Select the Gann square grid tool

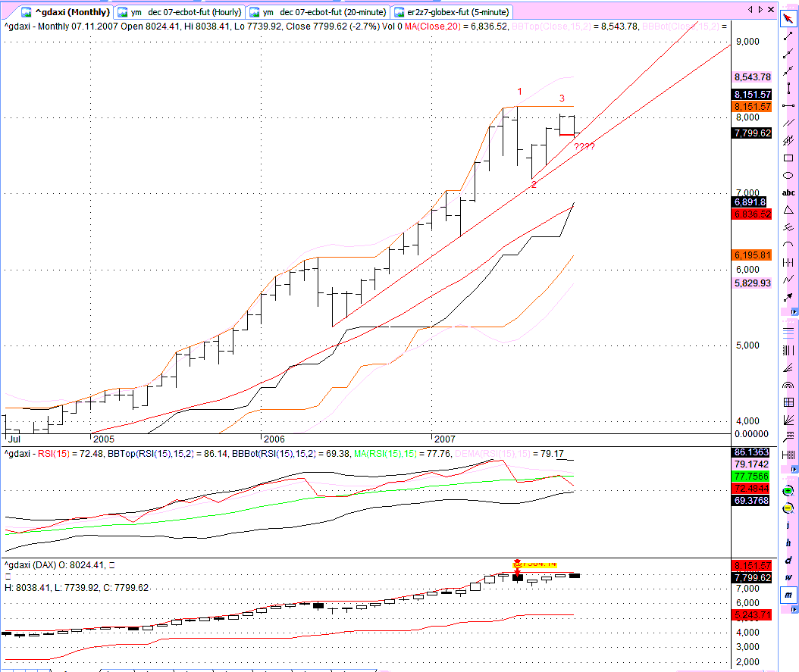(788, 402)
